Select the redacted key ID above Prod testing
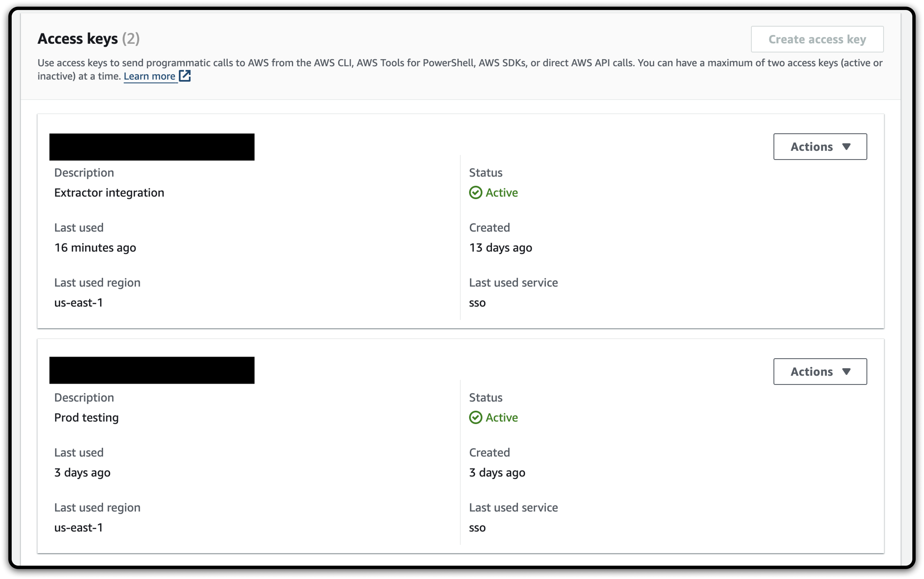924x579 pixels. click(152, 370)
